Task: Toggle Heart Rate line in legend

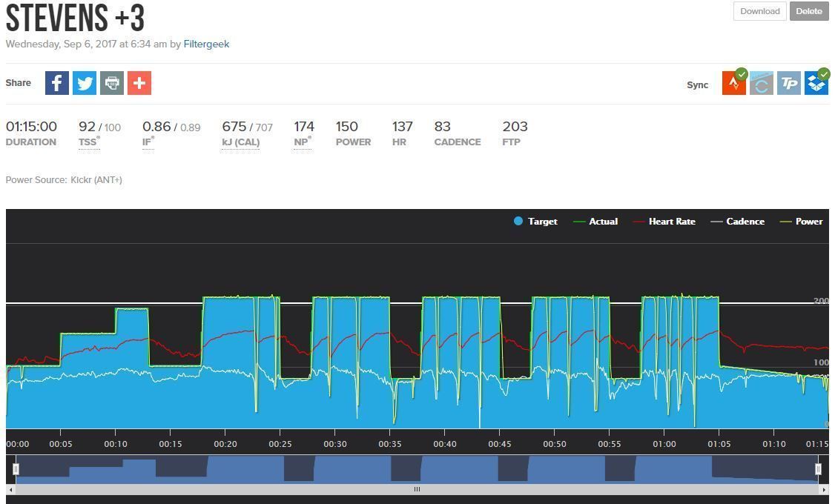Action: click(x=664, y=221)
